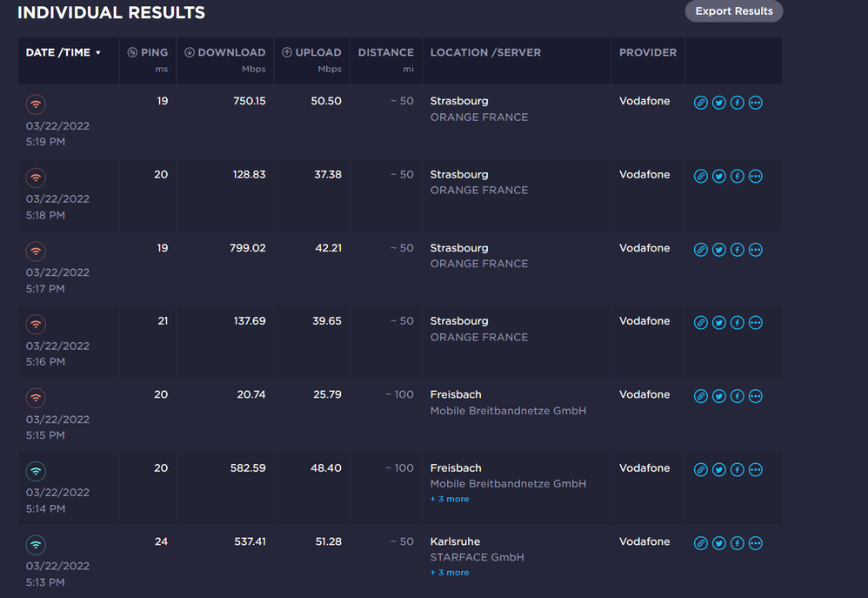
Task: Click the Export Results button
Action: 733,11
